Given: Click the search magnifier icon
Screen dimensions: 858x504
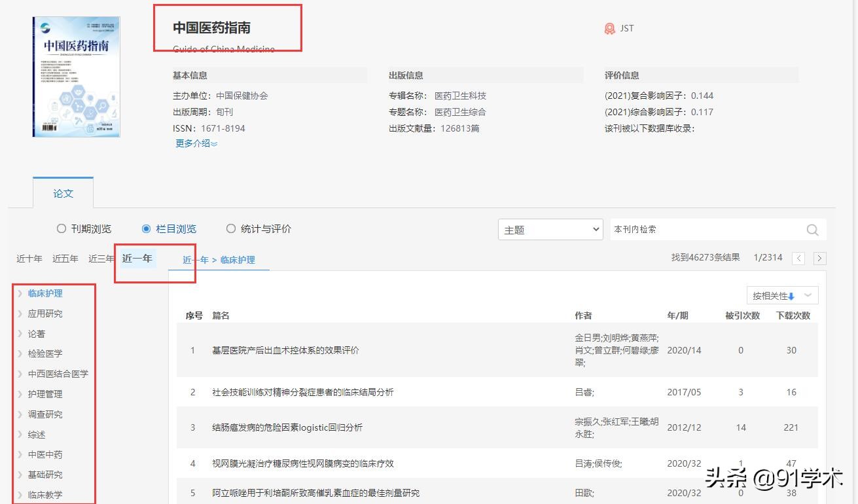Looking at the screenshot, I should [x=812, y=230].
